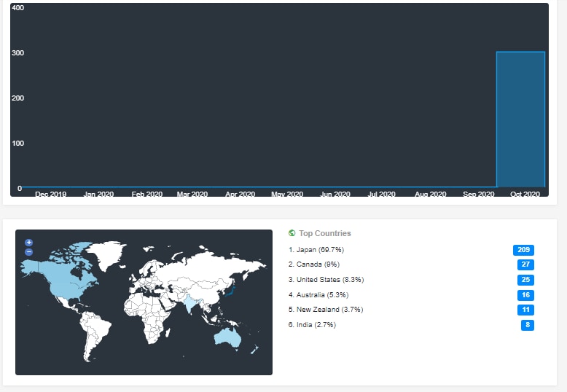Image resolution: width=567 pixels, height=392 pixels.
Task: Select Japan on the world map
Action: [x=232, y=291]
